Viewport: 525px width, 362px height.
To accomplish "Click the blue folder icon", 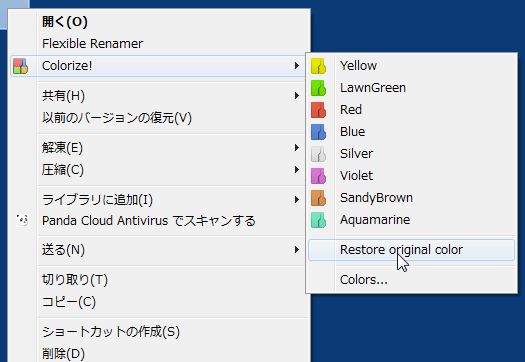I will click(x=318, y=132).
